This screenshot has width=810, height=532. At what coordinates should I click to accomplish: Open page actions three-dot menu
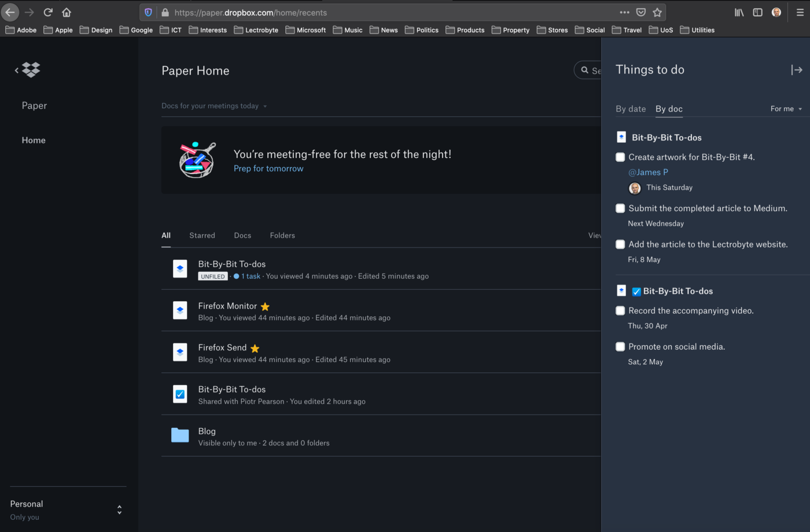tap(624, 12)
